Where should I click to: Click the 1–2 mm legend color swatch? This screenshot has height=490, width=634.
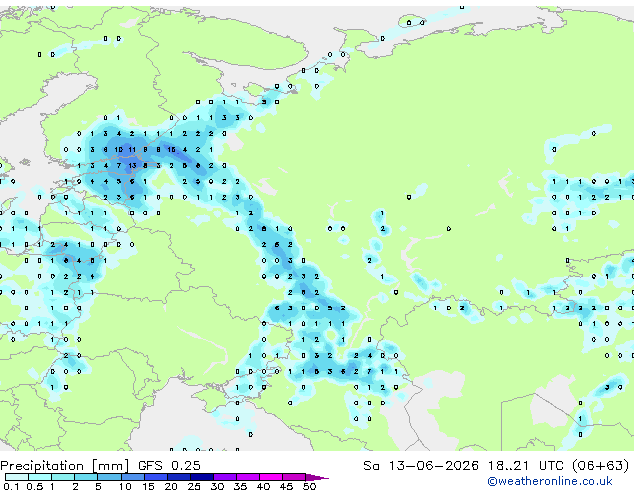click(x=63, y=477)
